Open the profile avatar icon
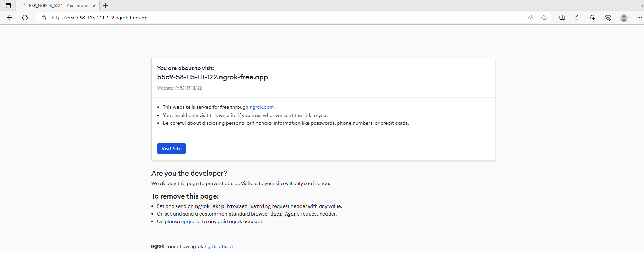Image resolution: width=644 pixels, height=253 pixels. click(624, 18)
